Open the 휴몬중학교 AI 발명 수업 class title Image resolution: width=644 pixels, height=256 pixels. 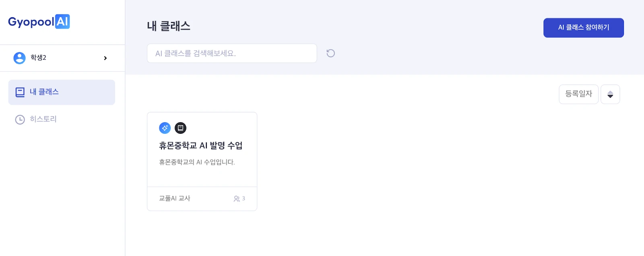[200, 146]
